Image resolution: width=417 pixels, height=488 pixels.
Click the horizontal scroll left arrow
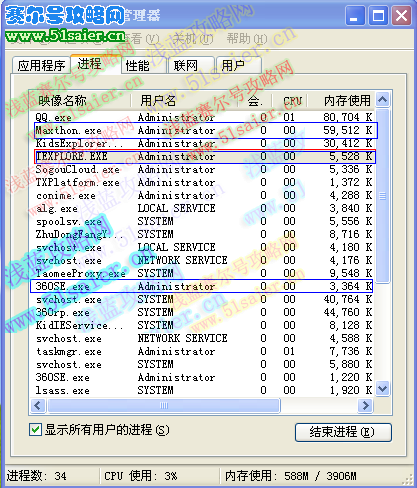click(38, 406)
